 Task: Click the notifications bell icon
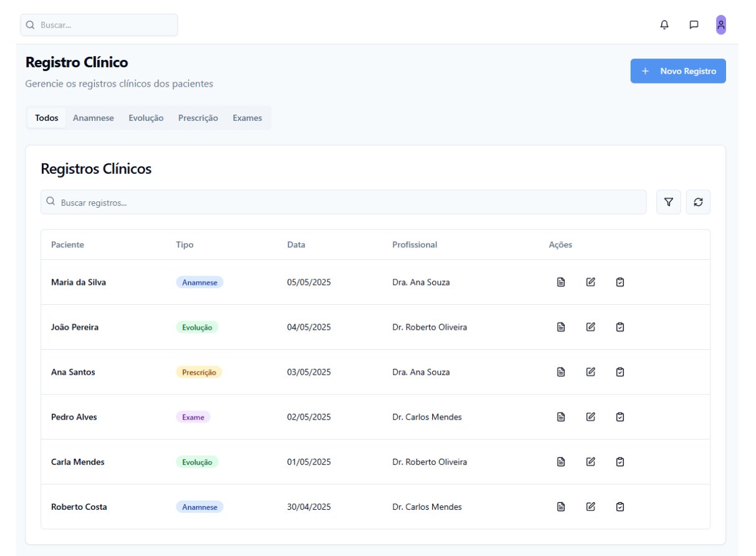pyautogui.click(x=664, y=25)
